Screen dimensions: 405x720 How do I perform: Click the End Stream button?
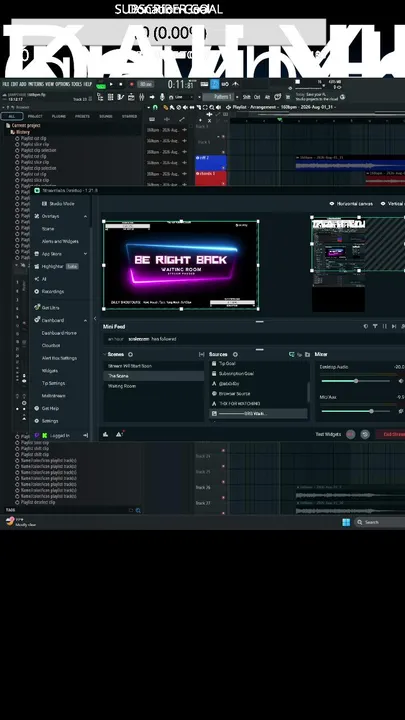391,434
